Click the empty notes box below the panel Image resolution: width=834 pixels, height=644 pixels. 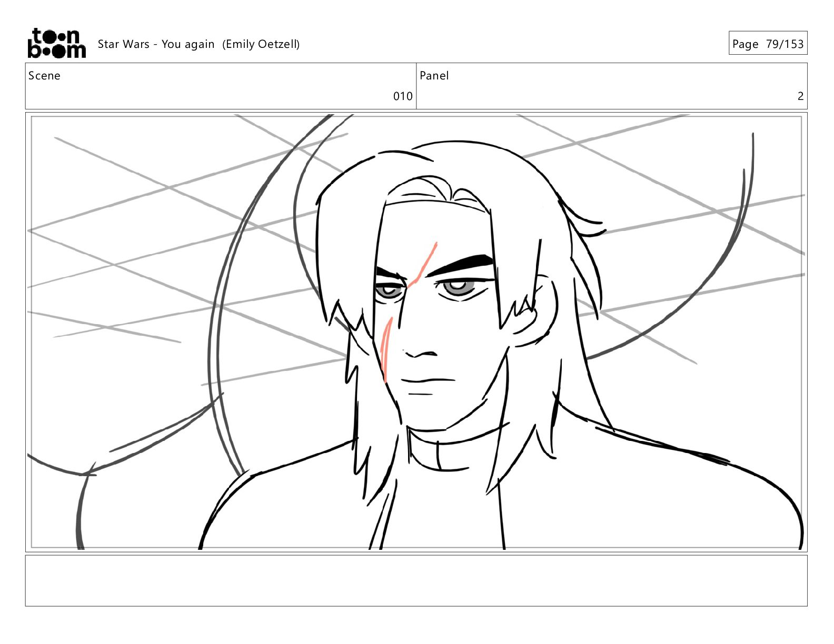[416, 580]
